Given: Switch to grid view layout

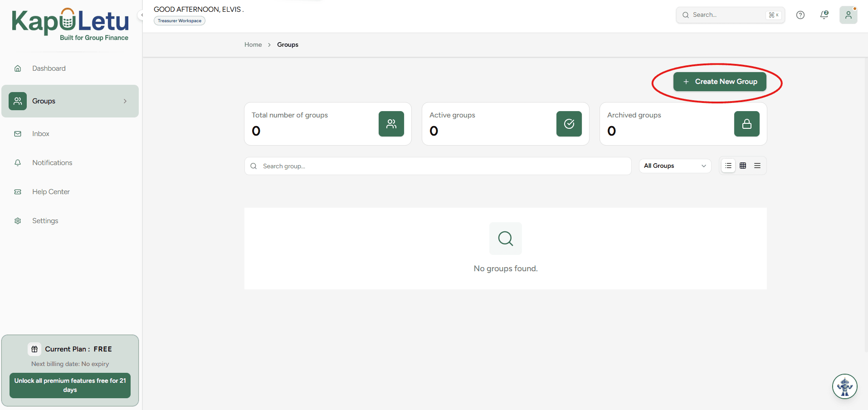Looking at the screenshot, I should tap(743, 166).
